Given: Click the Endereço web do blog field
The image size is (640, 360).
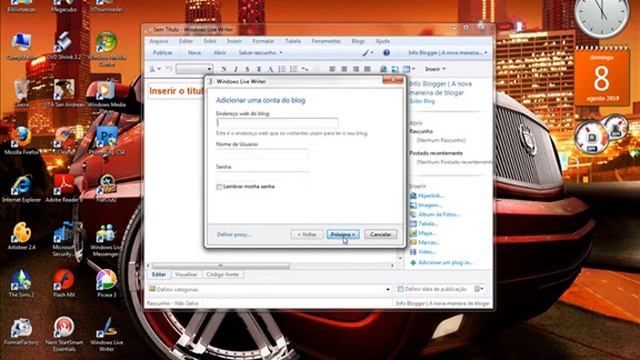Looking at the screenshot, I should tap(277, 123).
